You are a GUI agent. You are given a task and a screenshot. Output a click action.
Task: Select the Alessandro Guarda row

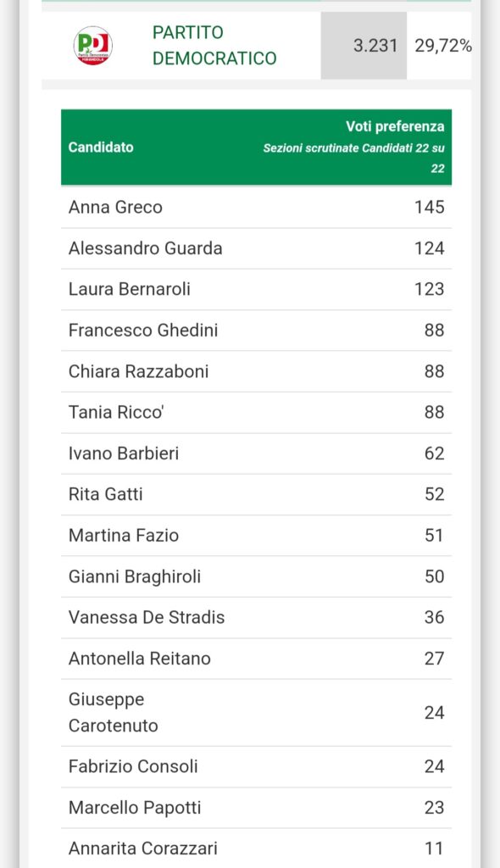(257, 248)
